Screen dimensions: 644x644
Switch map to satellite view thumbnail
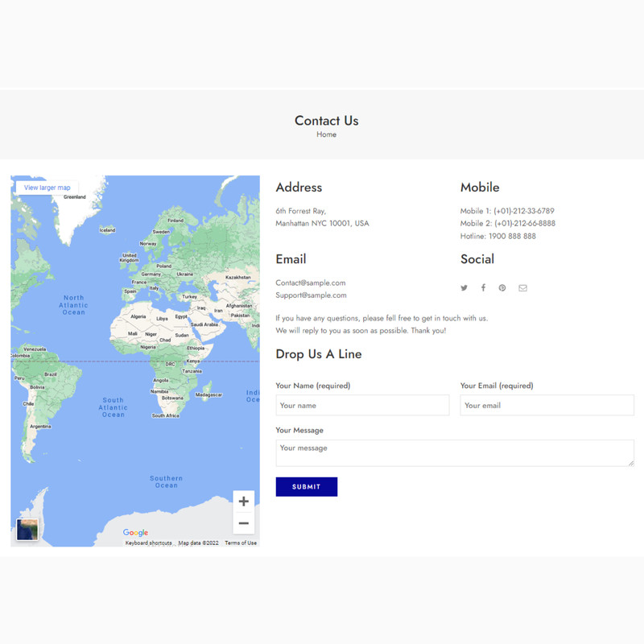[27, 530]
